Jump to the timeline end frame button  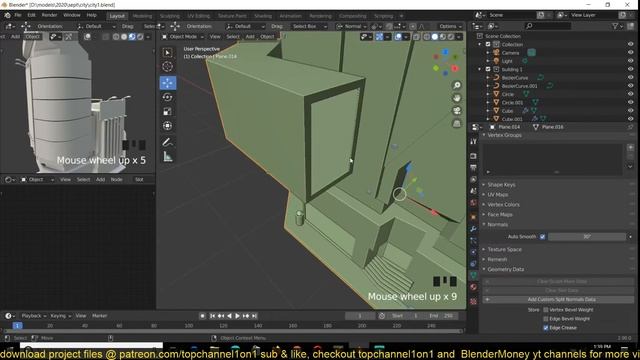(x=254, y=316)
